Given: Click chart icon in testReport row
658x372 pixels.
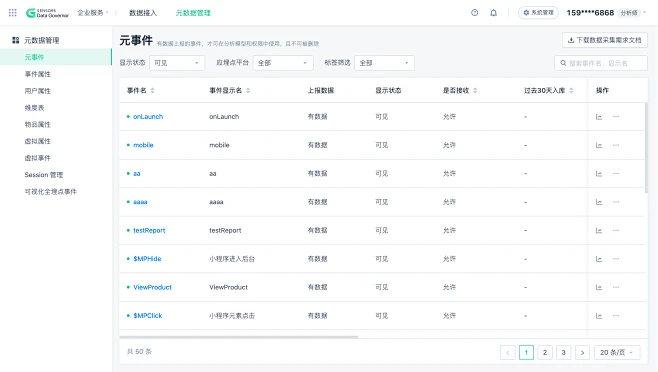Looking at the screenshot, I should (599, 231).
